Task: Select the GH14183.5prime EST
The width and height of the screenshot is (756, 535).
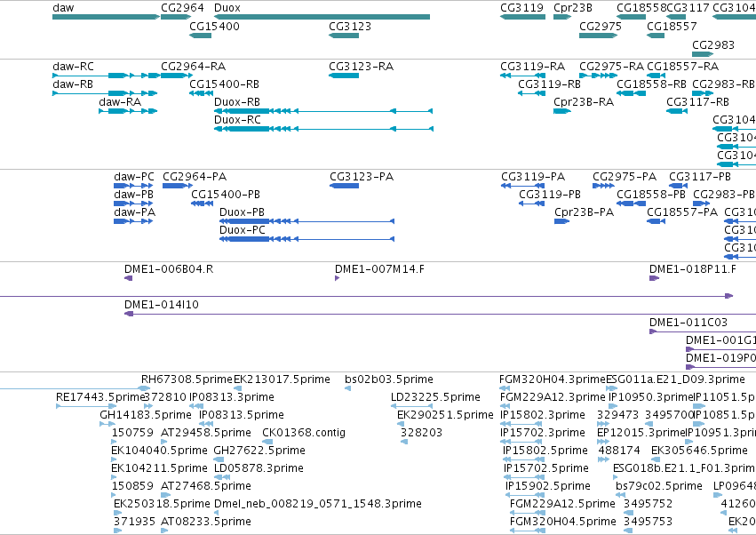Action: point(107,424)
